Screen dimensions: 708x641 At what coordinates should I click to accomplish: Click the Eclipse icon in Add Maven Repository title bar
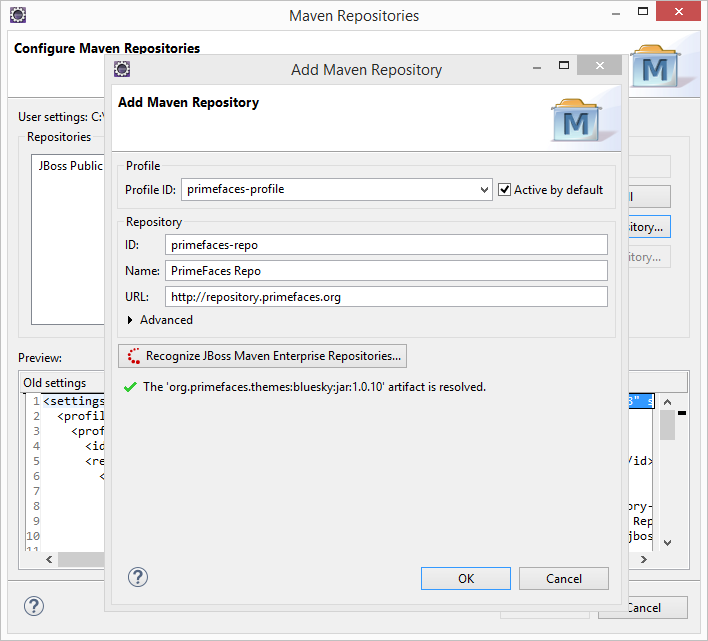pos(122,69)
